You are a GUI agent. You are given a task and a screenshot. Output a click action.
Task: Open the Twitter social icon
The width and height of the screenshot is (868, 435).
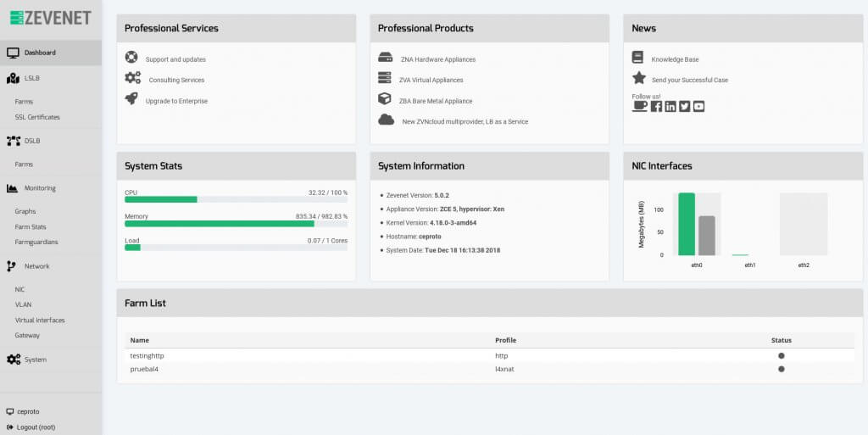[x=684, y=106]
